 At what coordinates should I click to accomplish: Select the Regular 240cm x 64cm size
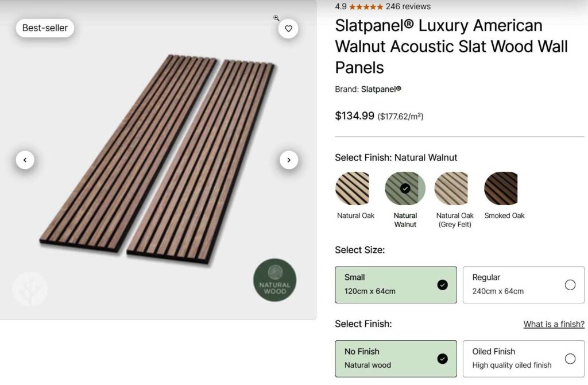point(523,284)
